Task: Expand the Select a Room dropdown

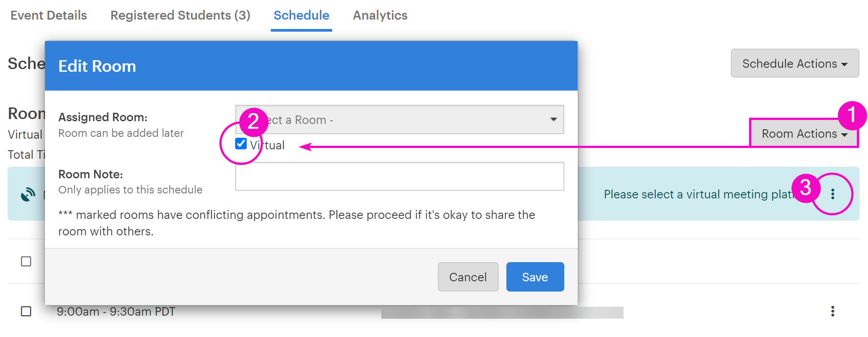Action: 399,119
